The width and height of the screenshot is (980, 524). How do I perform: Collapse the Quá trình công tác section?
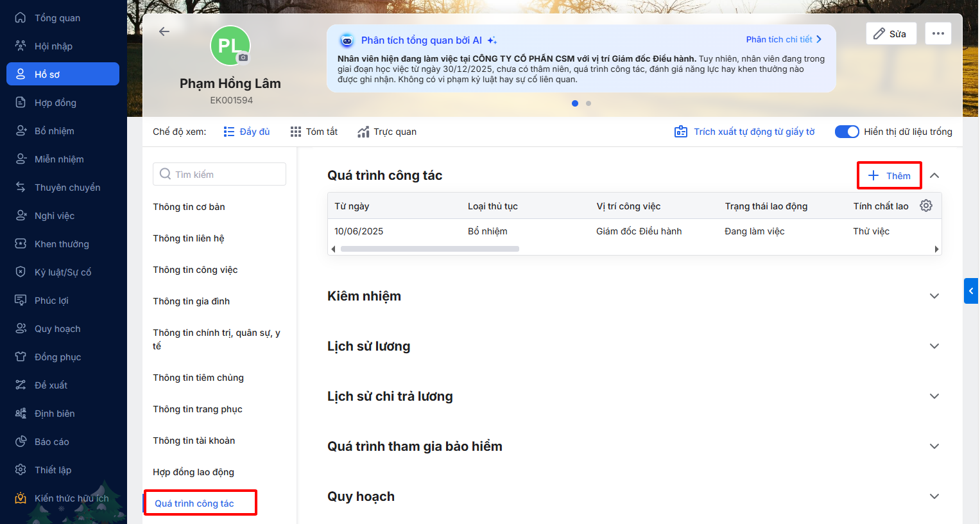click(x=934, y=175)
